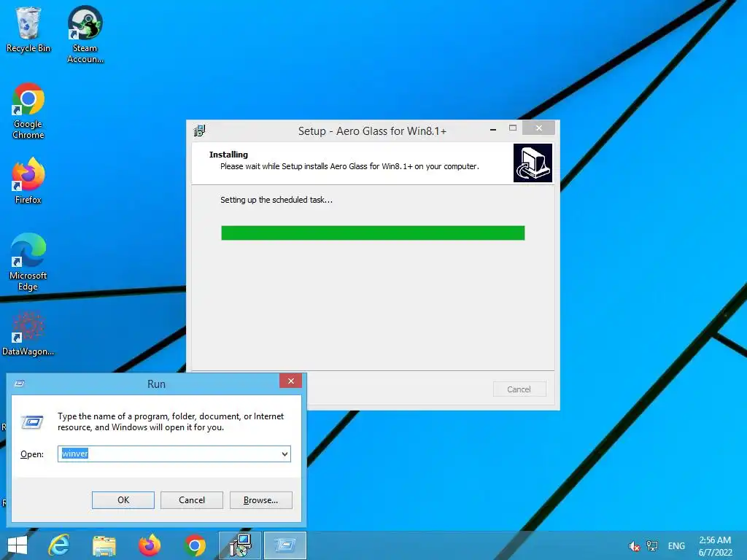Launch Google Chrome from the taskbar
747x560 pixels.
194,545
